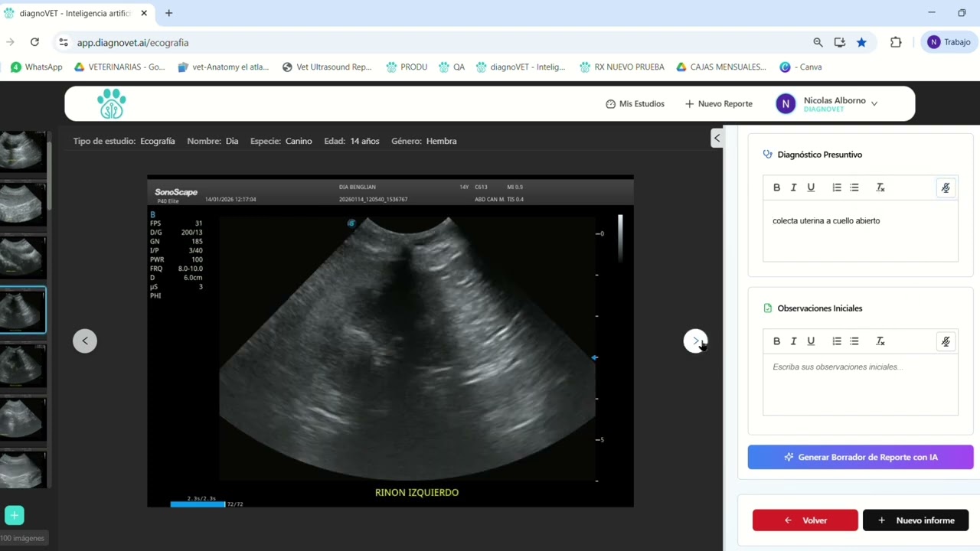This screenshot has width=980, height=551.
Task: Open the Trabajo browser profile
Action: point(949,42)
